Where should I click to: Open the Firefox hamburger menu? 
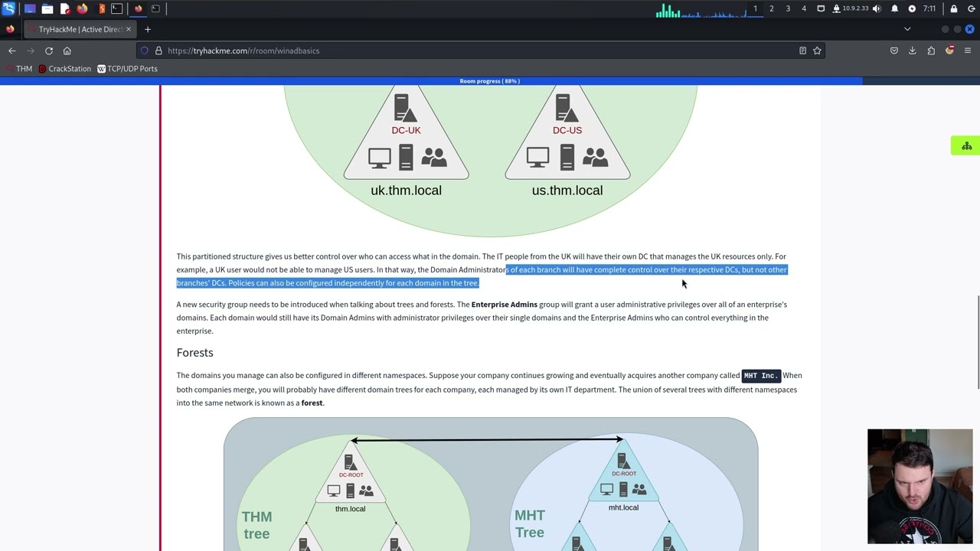pyautogui.click(x=968, y=51)
